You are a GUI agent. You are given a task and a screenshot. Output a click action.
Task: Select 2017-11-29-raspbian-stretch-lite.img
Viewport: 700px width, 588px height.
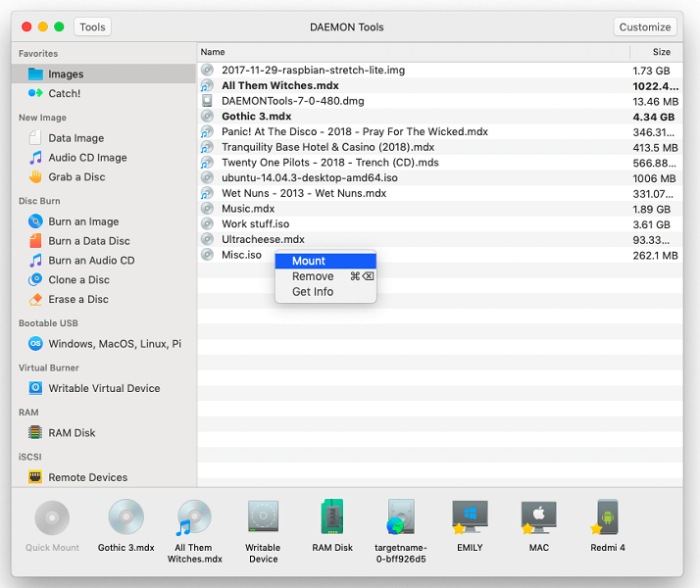pos(440,70)
